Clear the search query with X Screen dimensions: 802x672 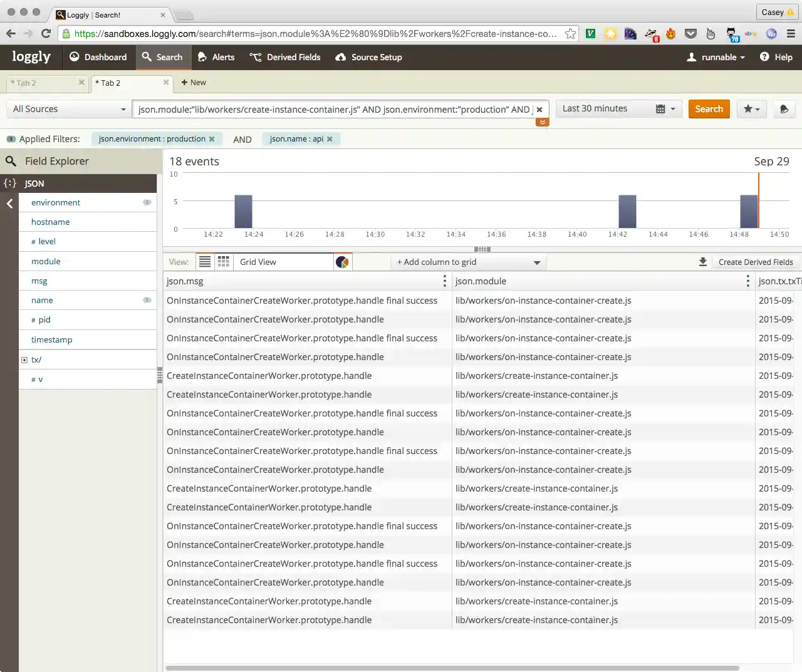(x=539, y=110)
